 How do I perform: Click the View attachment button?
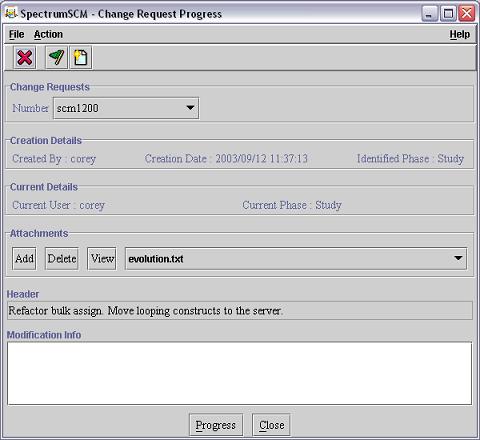102,259
